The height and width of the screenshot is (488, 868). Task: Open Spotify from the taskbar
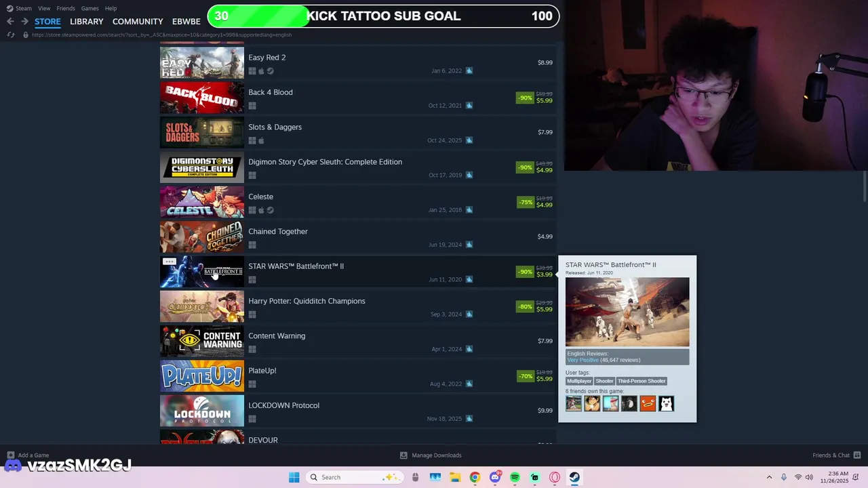[x=515, y=477]
